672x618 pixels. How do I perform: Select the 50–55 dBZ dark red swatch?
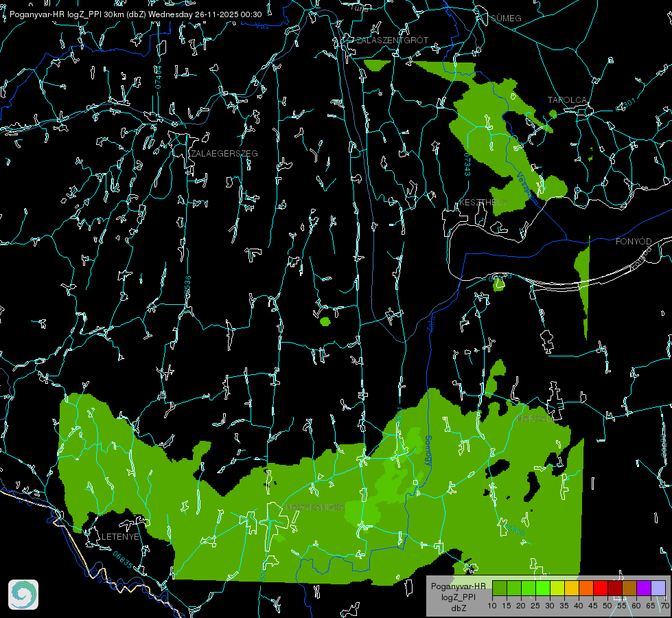pos(614,588)
